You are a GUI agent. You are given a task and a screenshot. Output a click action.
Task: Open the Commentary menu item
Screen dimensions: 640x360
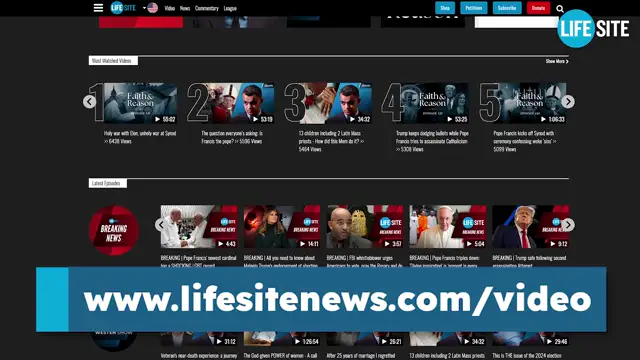(207, 8)
